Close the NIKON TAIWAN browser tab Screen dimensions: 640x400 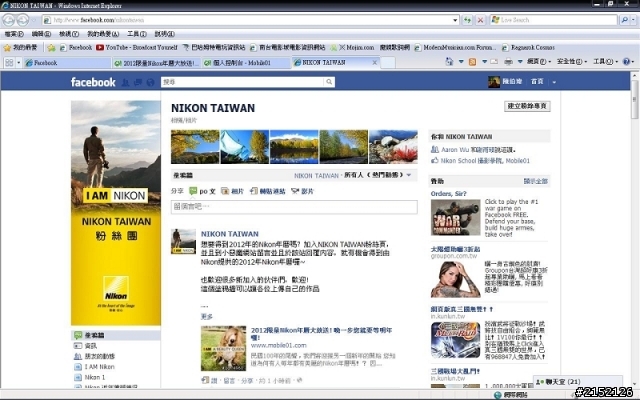375,62
